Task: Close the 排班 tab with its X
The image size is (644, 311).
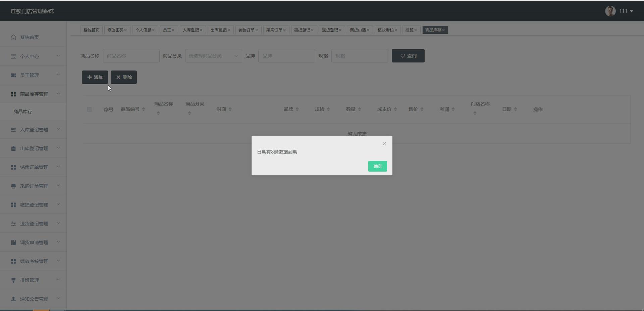Action: point(416,30)
